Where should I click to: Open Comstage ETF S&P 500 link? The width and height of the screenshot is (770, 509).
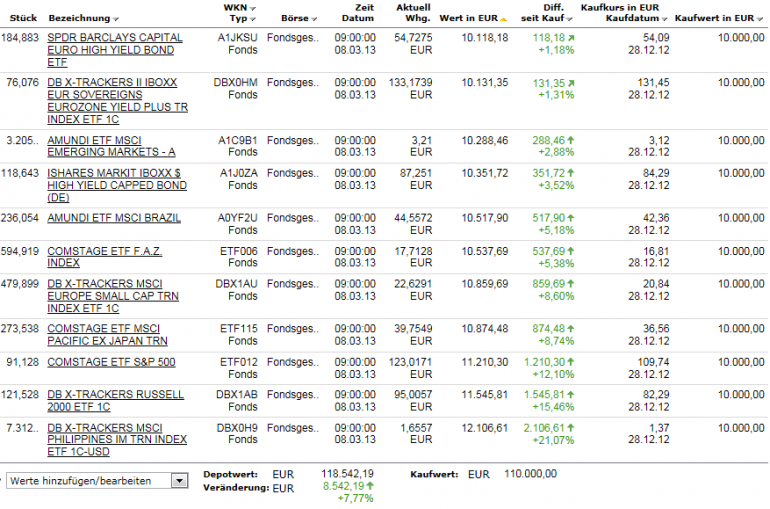111,362
